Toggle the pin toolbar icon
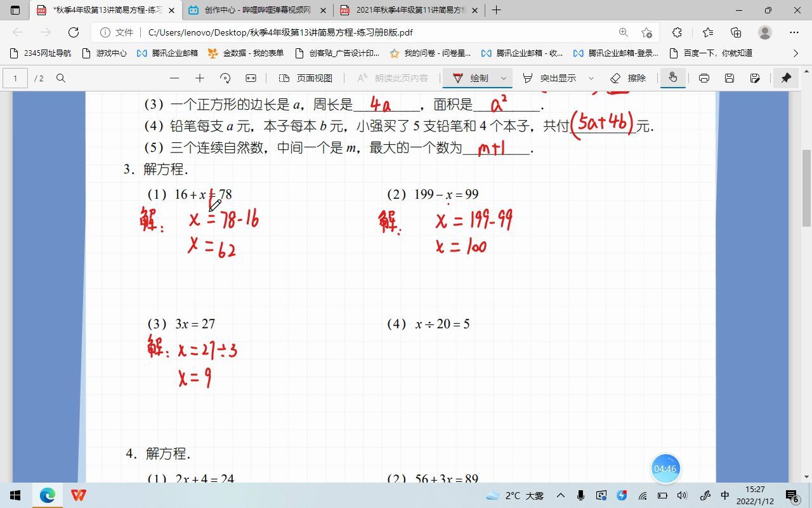 786,78
